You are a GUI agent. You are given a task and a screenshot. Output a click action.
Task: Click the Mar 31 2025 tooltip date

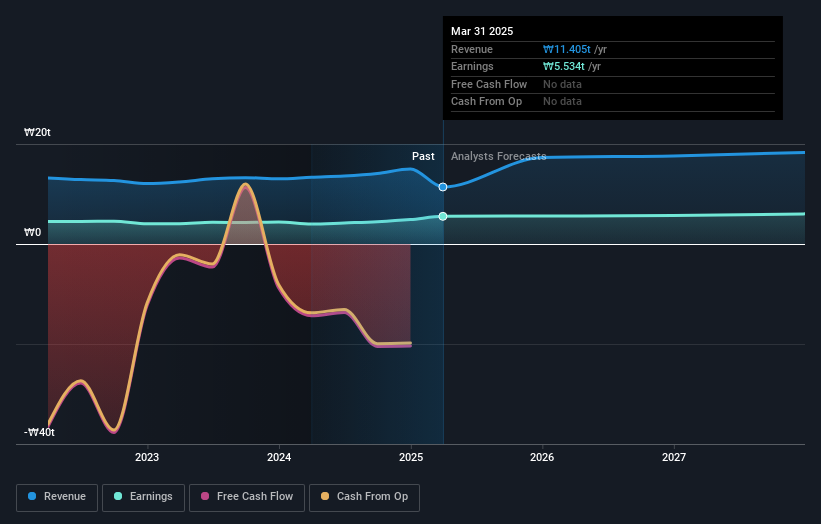(x=482, y=31)
